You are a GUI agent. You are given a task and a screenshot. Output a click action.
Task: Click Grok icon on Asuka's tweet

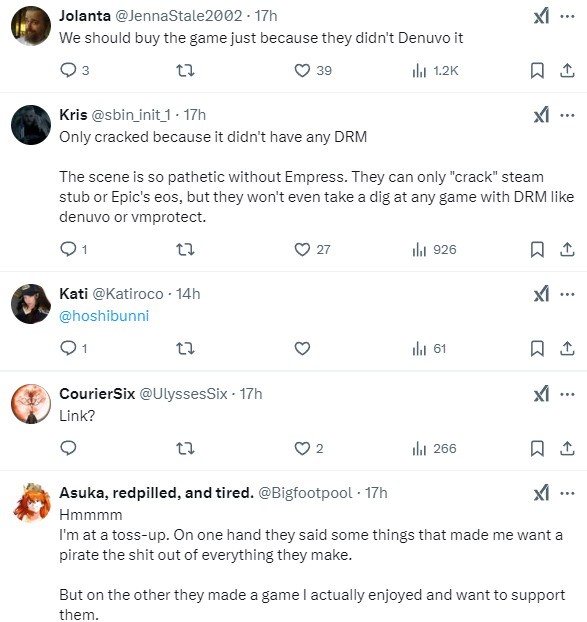[541, 493]
